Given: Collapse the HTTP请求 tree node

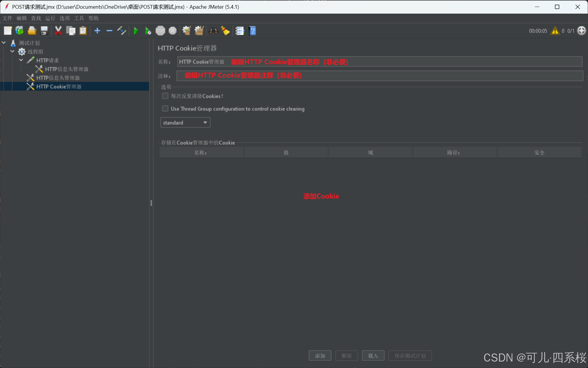Looking at the screenshot, I should click(x=21, y=60).
